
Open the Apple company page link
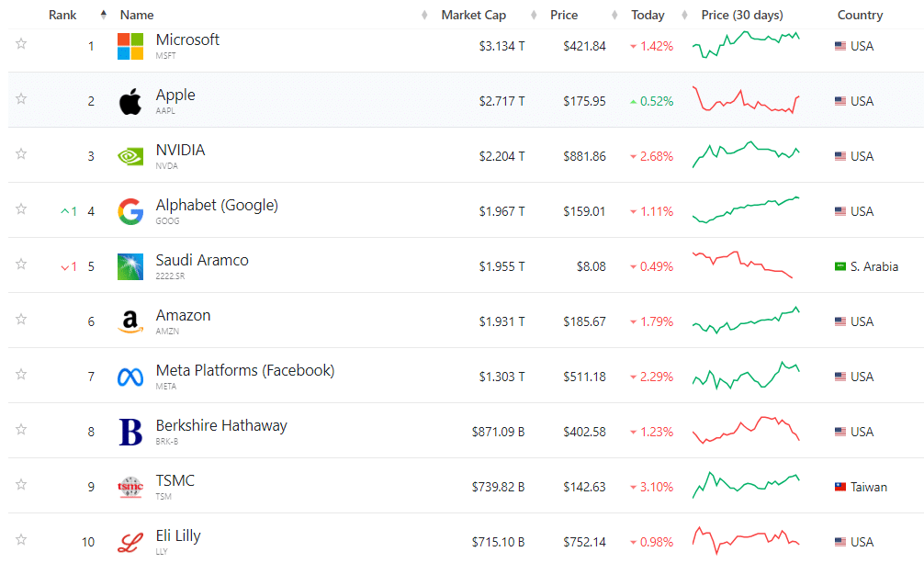(175, 95)
